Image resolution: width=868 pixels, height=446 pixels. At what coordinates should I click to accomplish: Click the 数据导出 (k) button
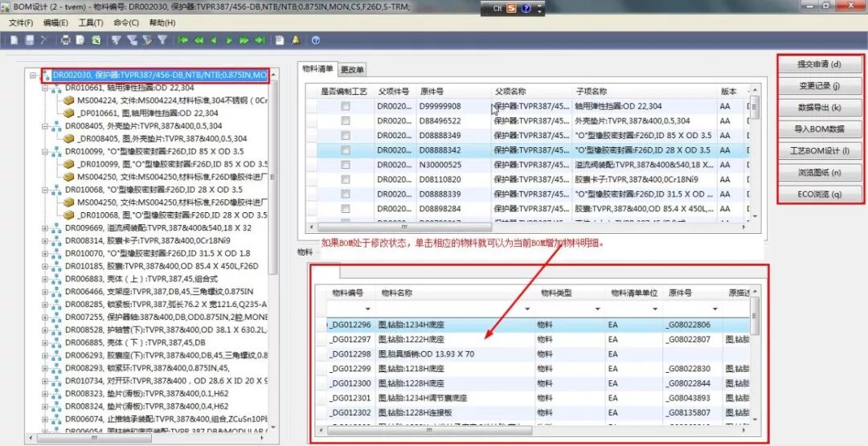(819, 108)
